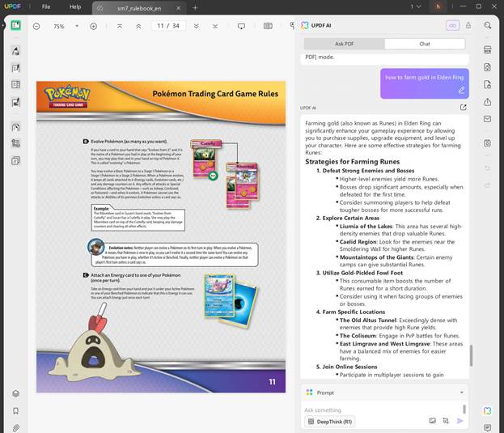
Task: Open the Help menu
Action: point(75,6)
